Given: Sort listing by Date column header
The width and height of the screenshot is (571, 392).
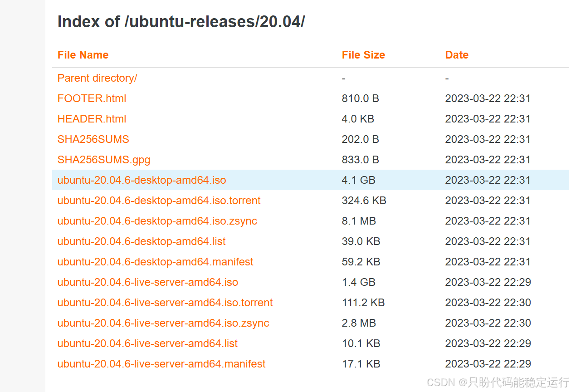Looking at the screenshot, I should pyautogui.click(x=457, y=55).
